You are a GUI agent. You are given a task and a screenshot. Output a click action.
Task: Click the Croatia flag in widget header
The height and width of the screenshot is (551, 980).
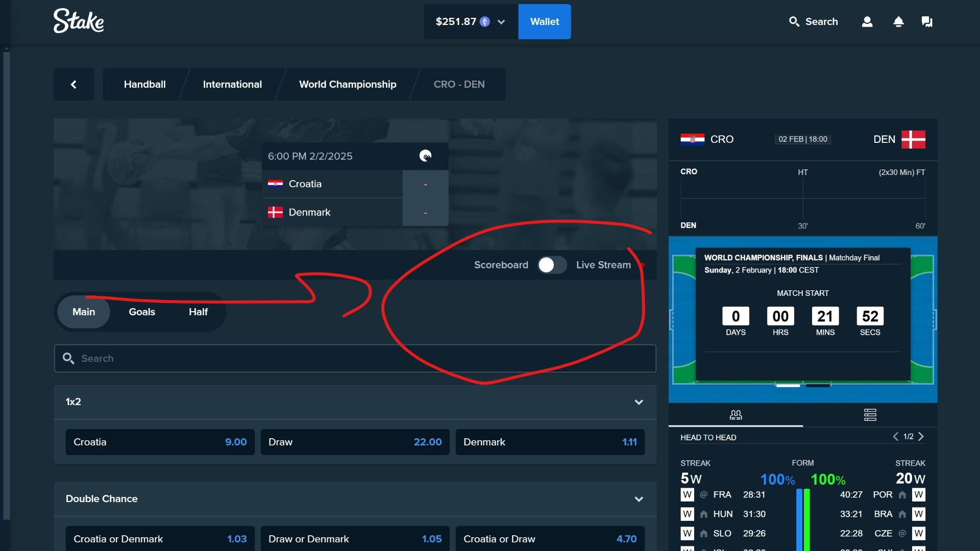click(692, 139)
